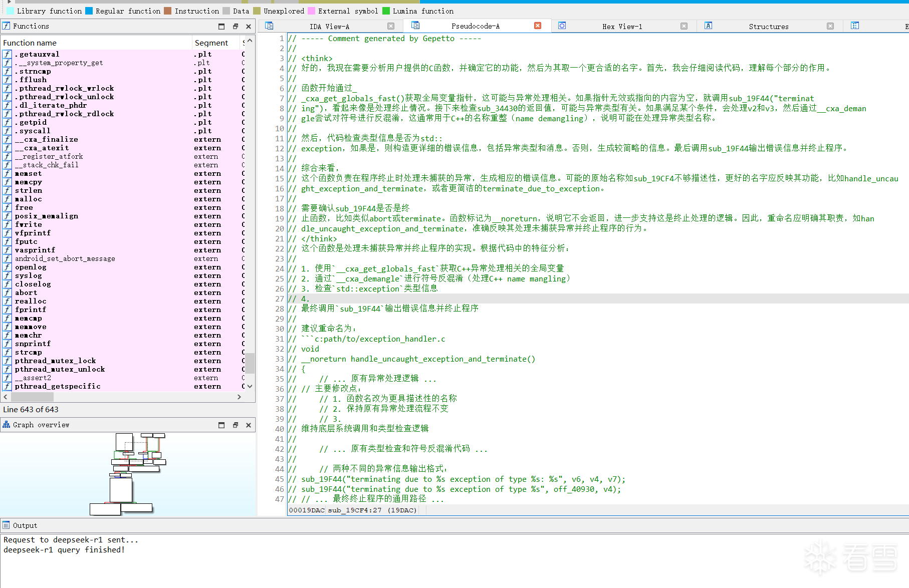Click the Functions list vertical scrollbar thumb
The image size is (909, 588).
[x=250, y=363]
